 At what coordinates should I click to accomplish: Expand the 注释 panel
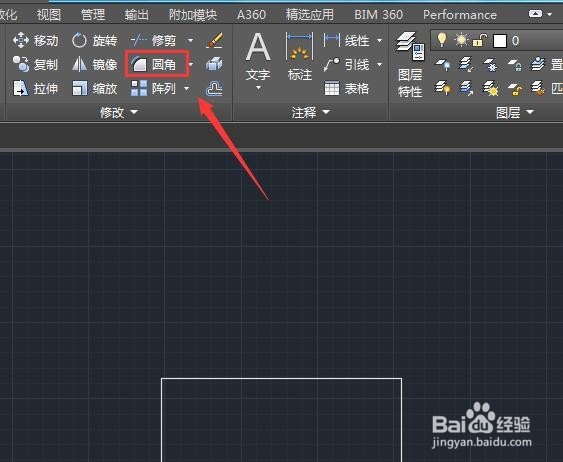click(x=311, y=112)
